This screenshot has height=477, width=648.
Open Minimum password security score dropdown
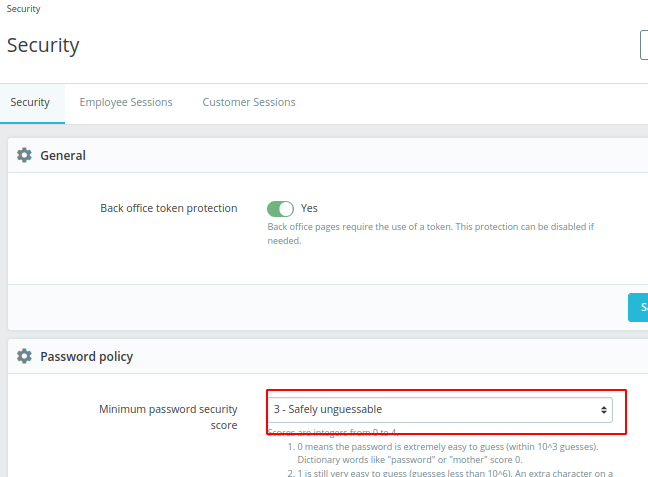tap(441, 410)
